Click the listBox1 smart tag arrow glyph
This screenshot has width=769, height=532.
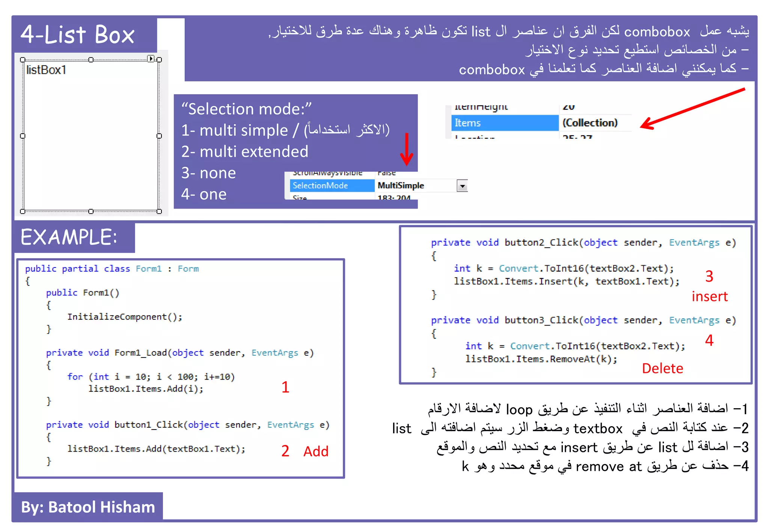point(151,59)
